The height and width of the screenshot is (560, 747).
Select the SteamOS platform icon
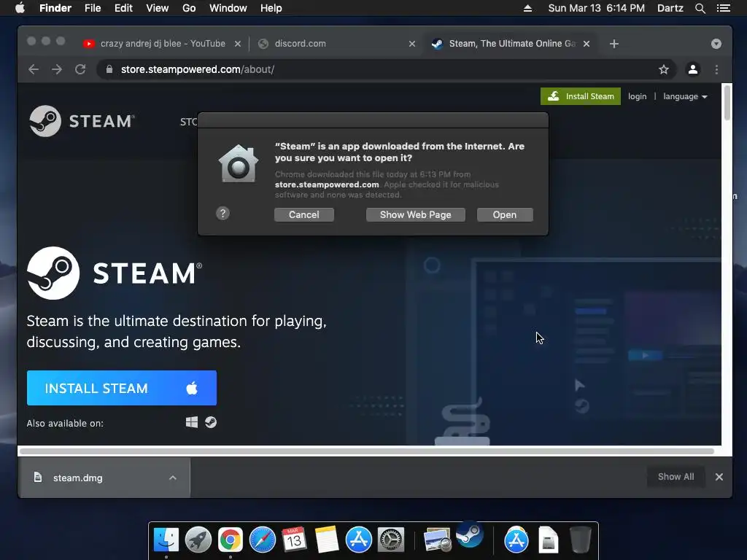pyautogui.click(x=211, y=422)
